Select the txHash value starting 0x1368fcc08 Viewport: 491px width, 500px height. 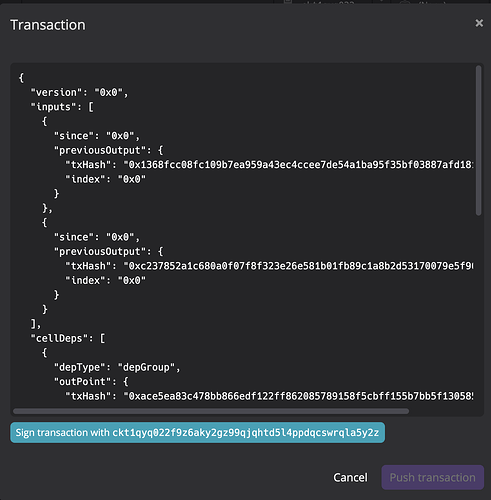point(298,165)
